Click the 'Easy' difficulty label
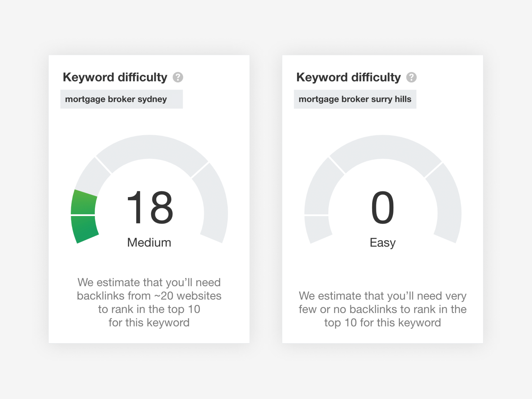 tap(383, 243)
